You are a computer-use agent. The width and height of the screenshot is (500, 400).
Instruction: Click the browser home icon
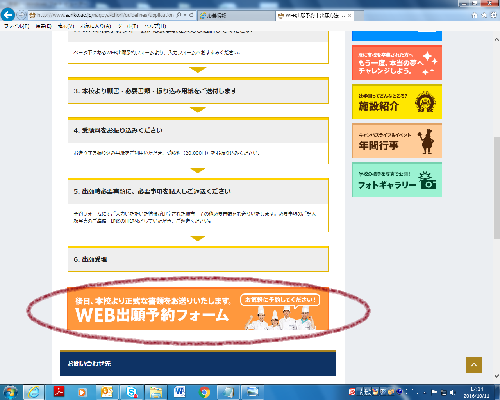(x=474, y=15)
